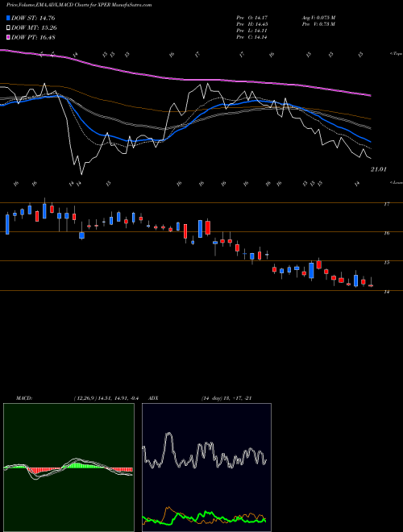Viewport: 403px width, 532px height.
Task: Click the '<-Tops' label
Action: 396,54
